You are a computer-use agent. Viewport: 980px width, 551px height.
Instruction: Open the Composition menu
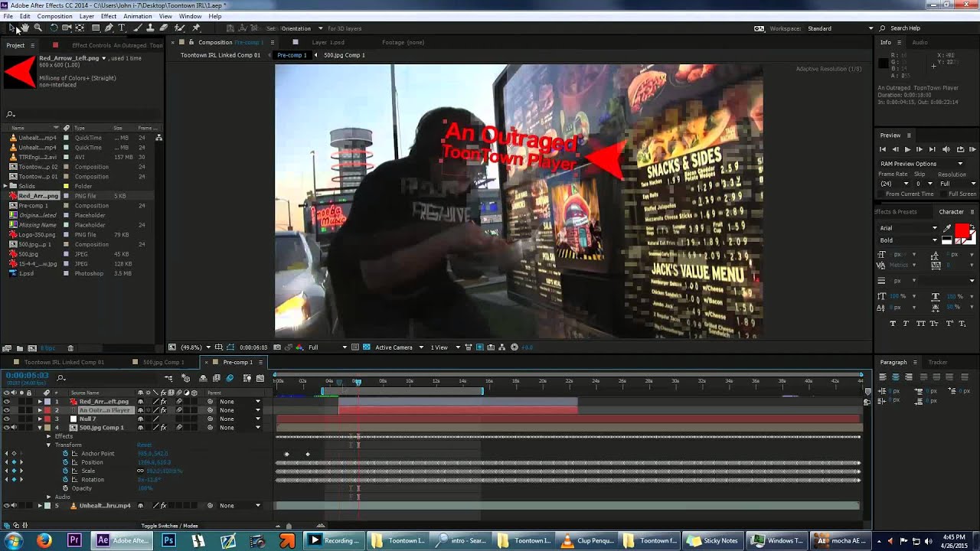point(54,16)
